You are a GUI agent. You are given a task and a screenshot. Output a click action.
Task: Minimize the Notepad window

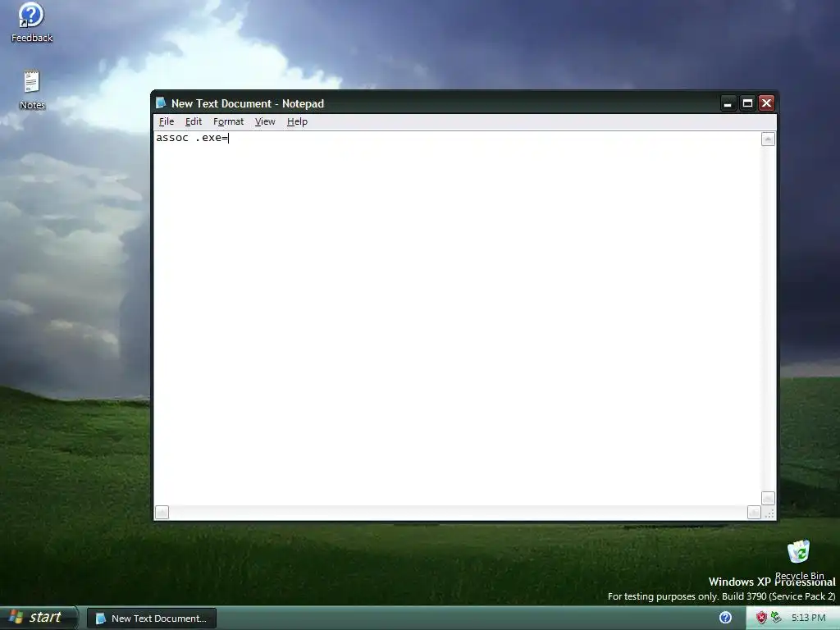pos(728,103)
